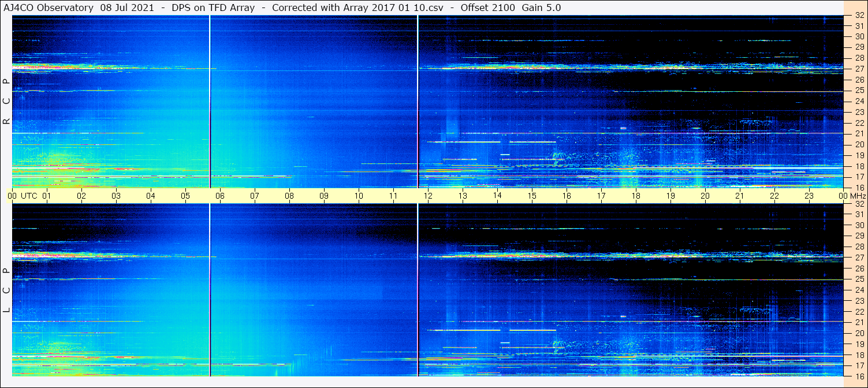This screenshot has width=868, height=388.
Task: Click the UTC label on time axis
Action: [29, 196]
